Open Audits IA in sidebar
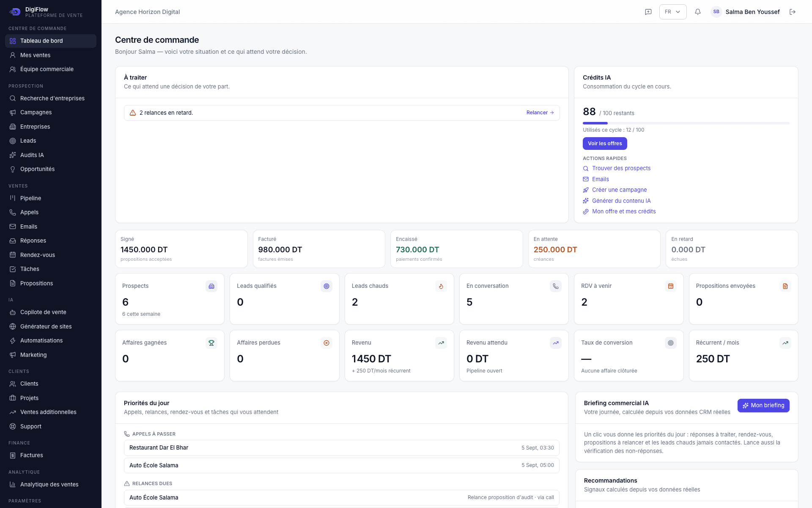The height and width of the screenshot is (508, 812). click(x=51, y=155)
